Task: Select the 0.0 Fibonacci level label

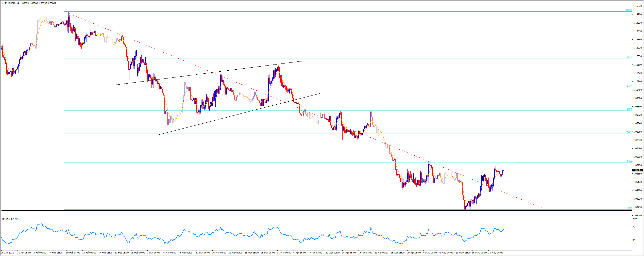Action: click(630, 208)
